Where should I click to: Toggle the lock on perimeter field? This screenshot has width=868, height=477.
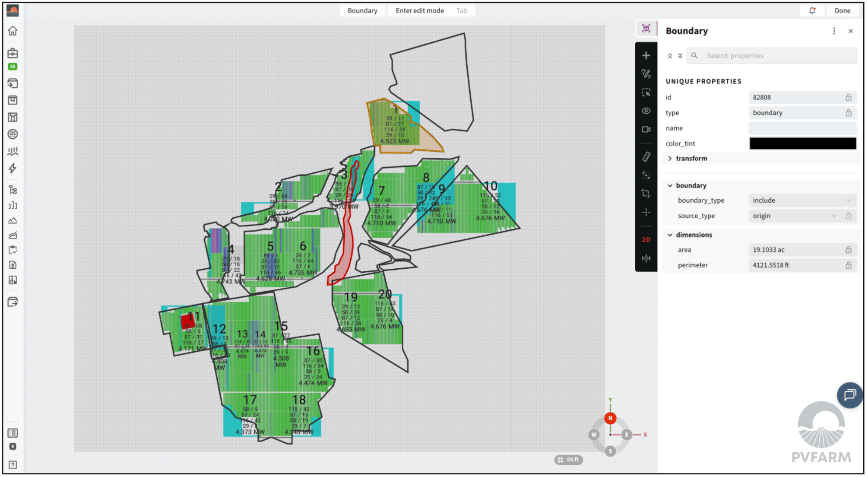coord(848,265)
